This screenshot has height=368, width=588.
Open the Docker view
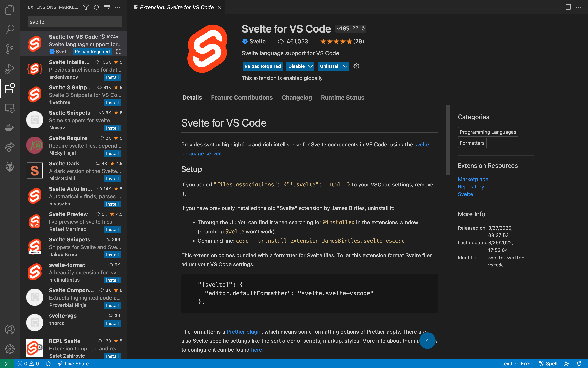[x=10, y=128]
